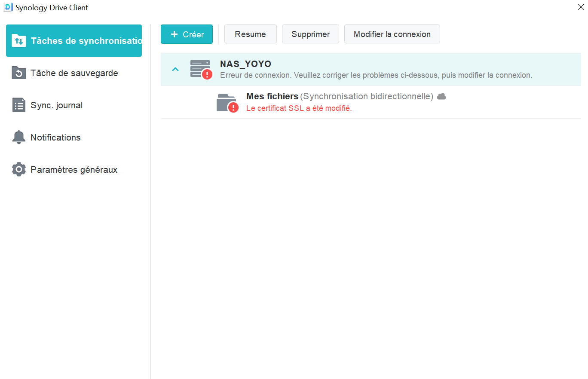Click the Supprimer button

coord(310,34)
